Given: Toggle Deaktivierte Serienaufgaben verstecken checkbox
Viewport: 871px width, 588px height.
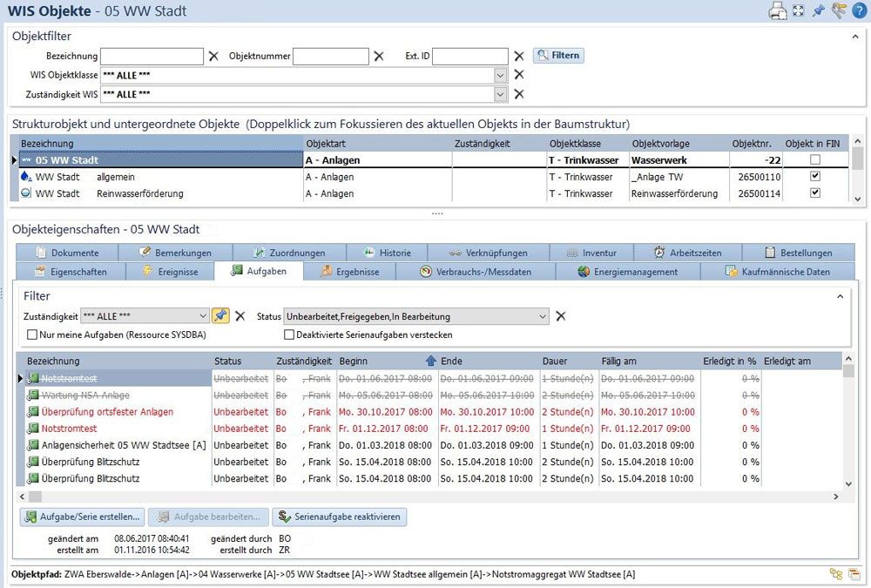Looking at the screenshot, I should pyautogui.click(x=288, y=335).
